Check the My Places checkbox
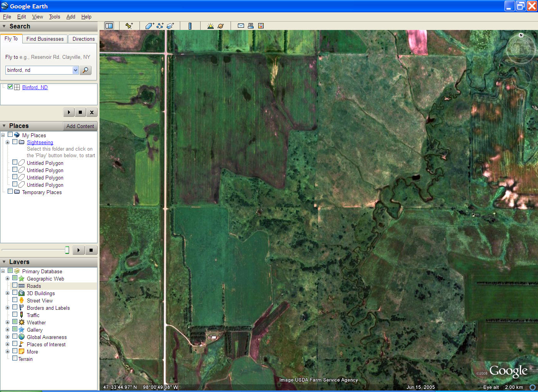 click(10, 135)
